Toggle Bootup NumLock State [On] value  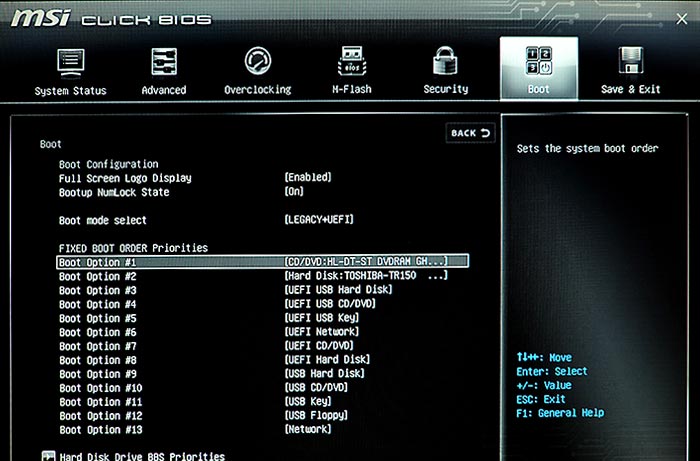pyautogui.click(x=294, y=191)
